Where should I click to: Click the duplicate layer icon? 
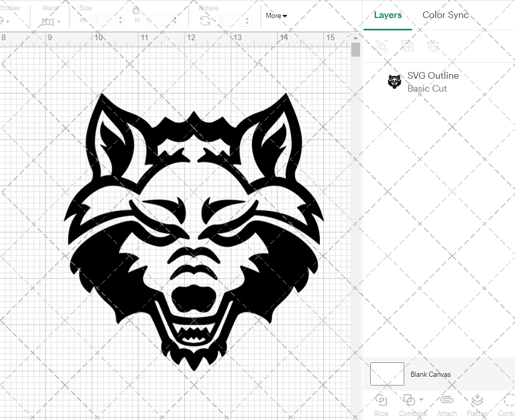(407, 46)
